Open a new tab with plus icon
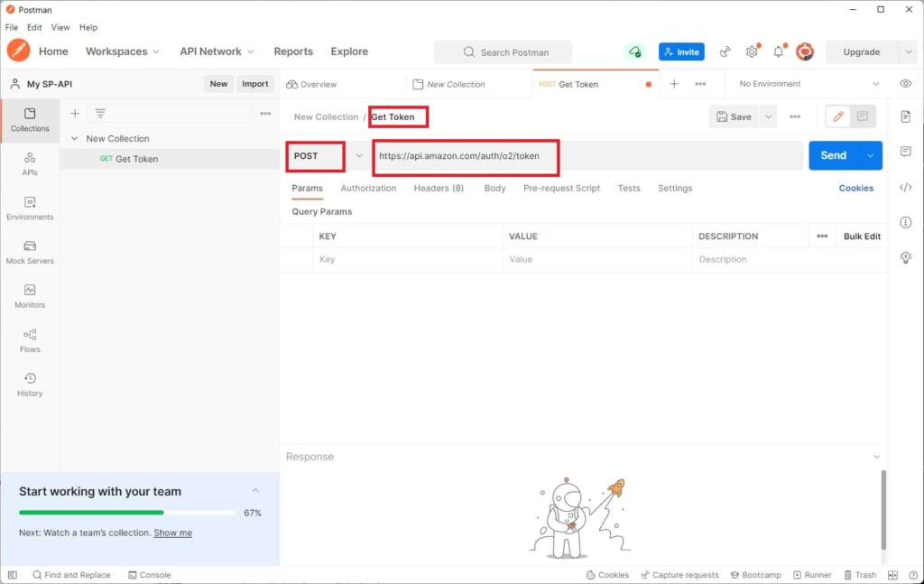 (x=674, y=84)
